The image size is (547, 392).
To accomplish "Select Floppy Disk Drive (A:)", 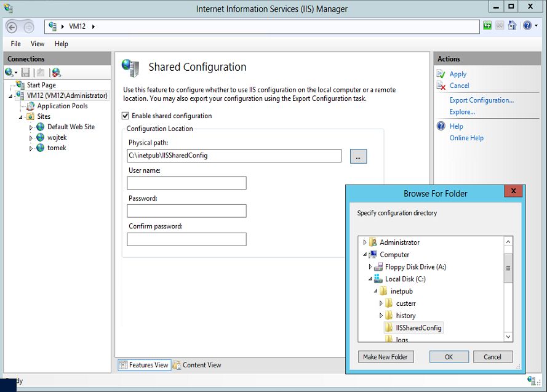I will (x=415, y=267).
